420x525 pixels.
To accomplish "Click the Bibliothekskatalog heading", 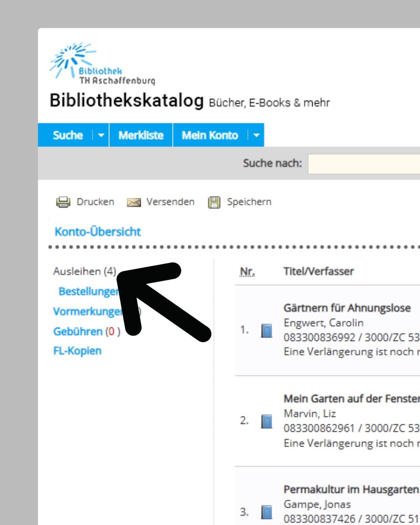I will coord(126,100).
